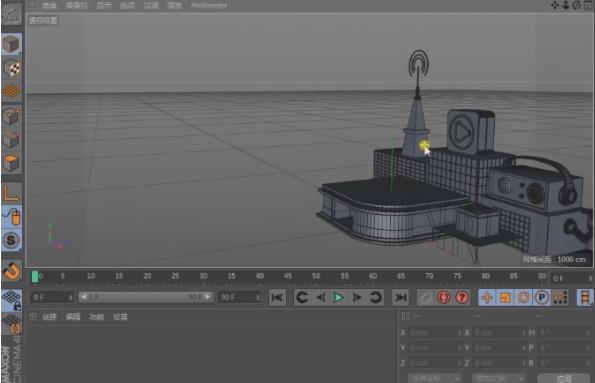The width and height of the screenshot is (595, 383).
Task: Toggle red Autokeying button
Action: 443,297
